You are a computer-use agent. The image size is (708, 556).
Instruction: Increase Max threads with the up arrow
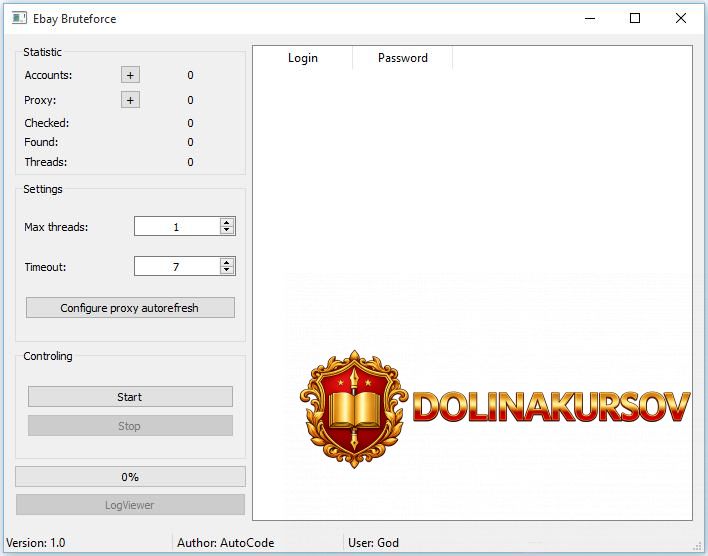pos(227,223)
